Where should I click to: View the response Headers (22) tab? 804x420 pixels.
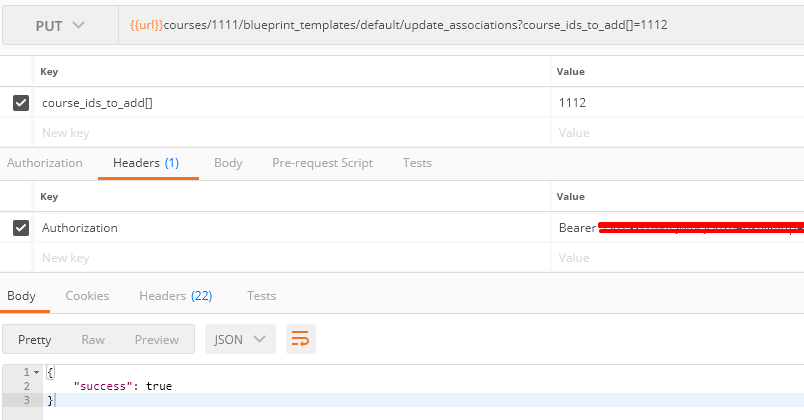[x=175, y=296]
